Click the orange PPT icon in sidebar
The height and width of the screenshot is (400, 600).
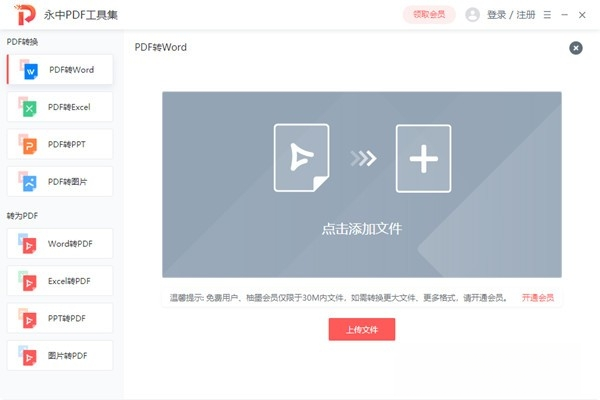pyautogui.click(x=28, y=144)
